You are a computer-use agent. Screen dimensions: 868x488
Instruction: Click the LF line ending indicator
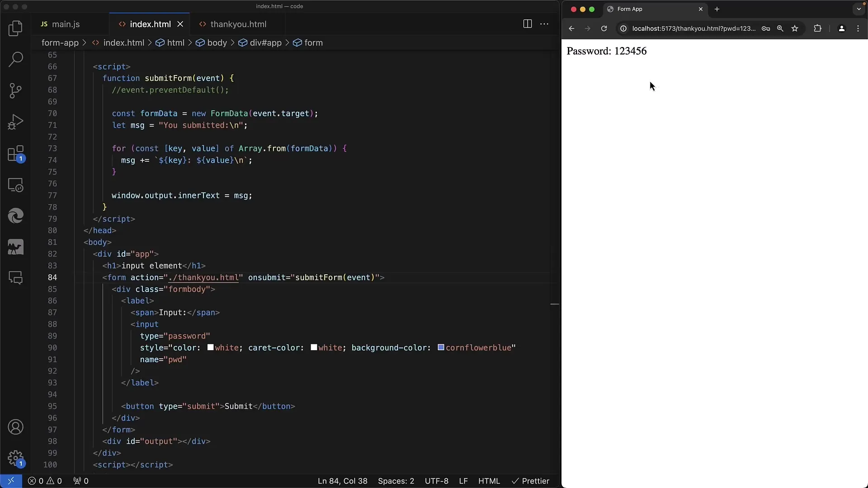pyautogui.click(x=463, y=481)
